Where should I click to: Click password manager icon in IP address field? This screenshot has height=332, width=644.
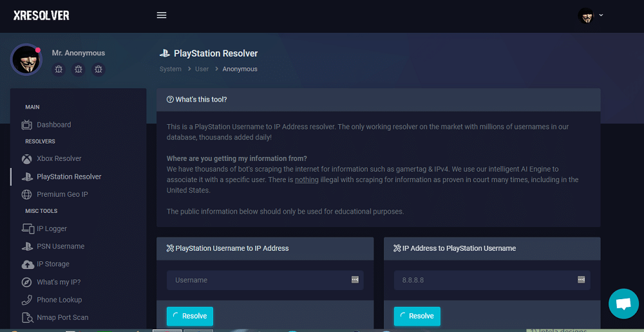581,279
